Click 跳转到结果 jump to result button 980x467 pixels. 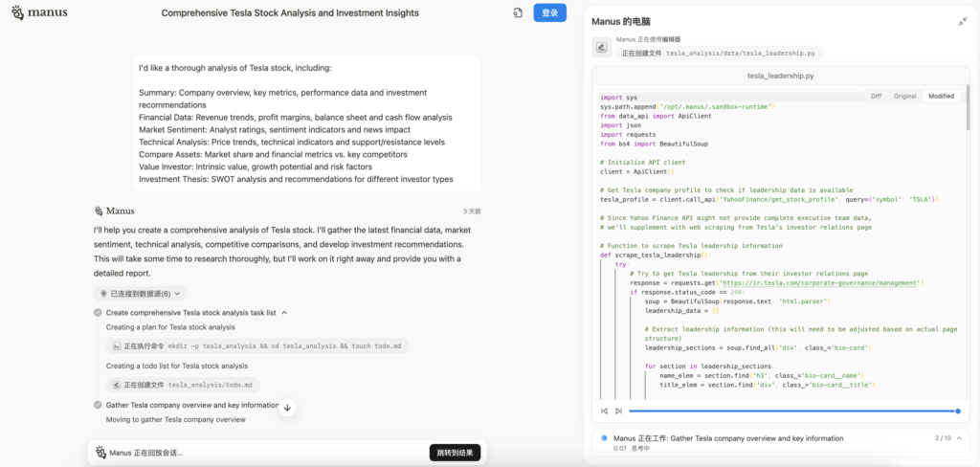point(455,453)
